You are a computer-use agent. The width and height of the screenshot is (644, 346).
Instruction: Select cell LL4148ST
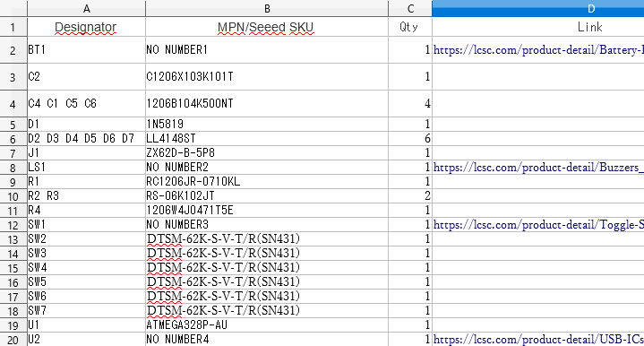[x=267, y=139]
